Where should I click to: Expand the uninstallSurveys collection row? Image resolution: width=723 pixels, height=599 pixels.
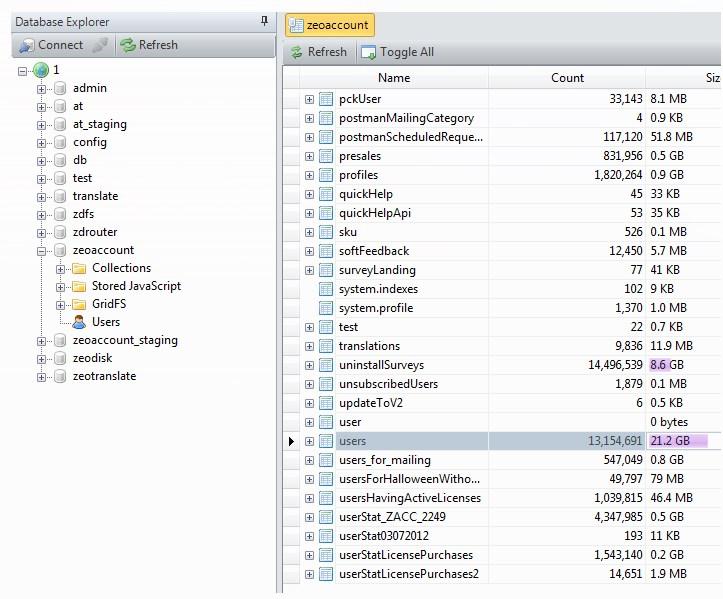pos(310,365)
